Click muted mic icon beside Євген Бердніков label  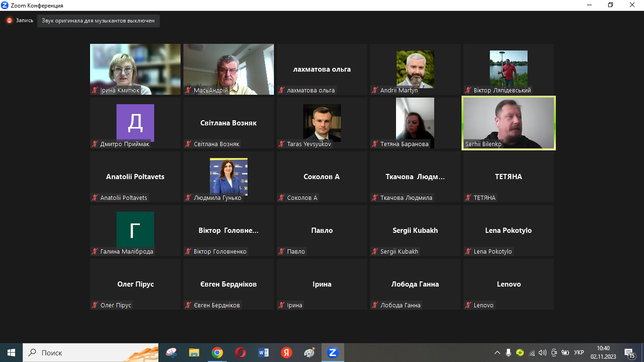point(188,305)
